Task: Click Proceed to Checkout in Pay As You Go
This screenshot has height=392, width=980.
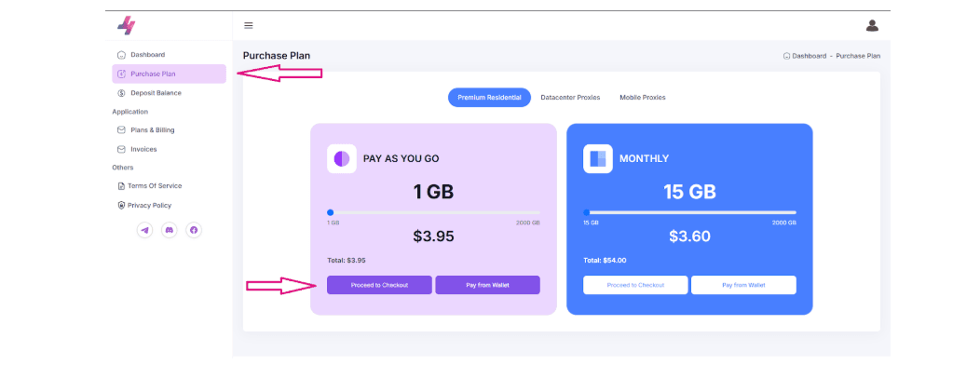Action: [x=379, y=285]
